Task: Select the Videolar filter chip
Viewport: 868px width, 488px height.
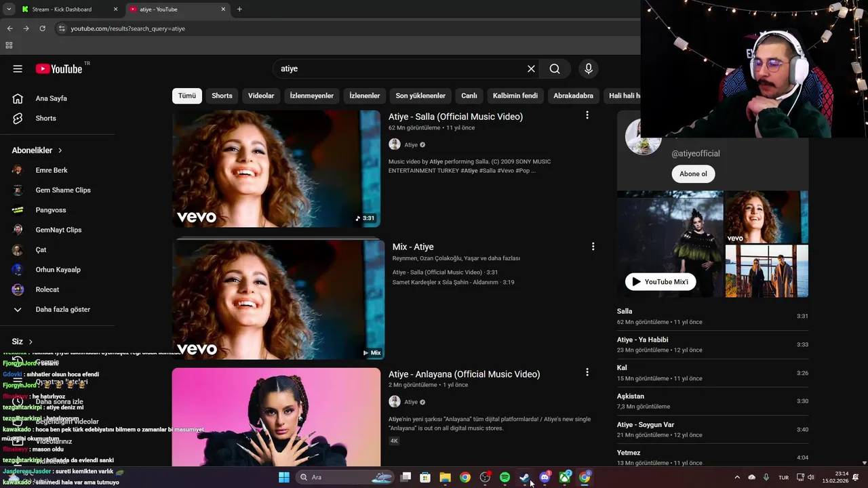Action: pyautogui.click(x=261, y=96)
